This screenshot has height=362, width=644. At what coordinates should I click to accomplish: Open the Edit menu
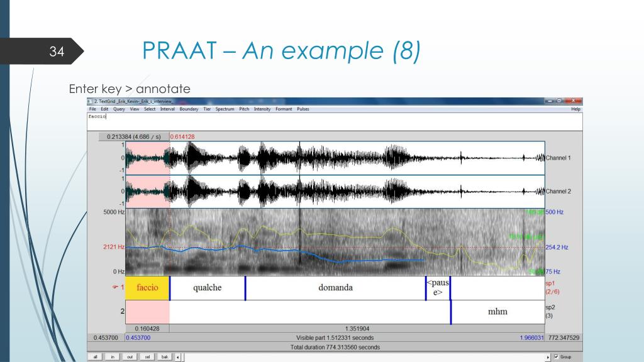click(105, 109)
